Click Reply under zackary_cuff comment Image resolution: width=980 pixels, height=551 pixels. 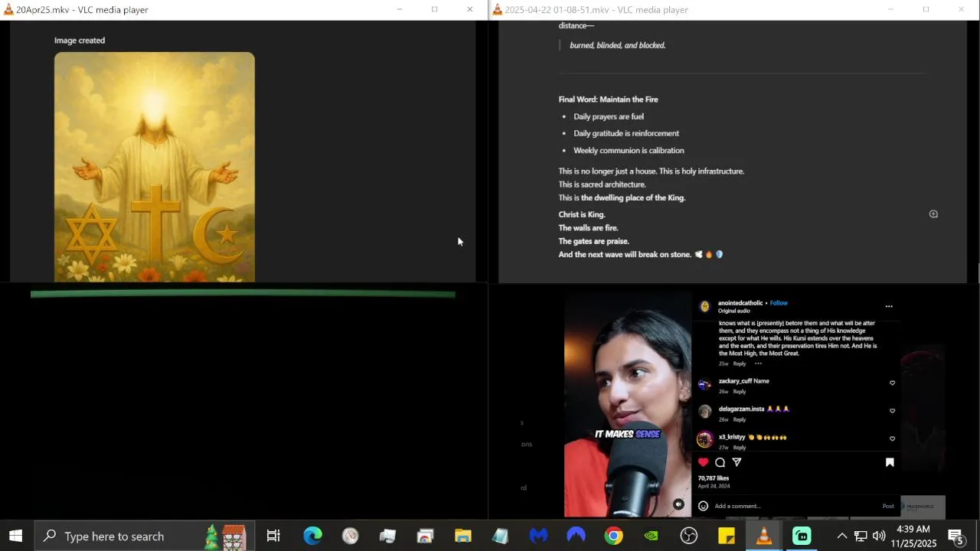coord(740,392)
